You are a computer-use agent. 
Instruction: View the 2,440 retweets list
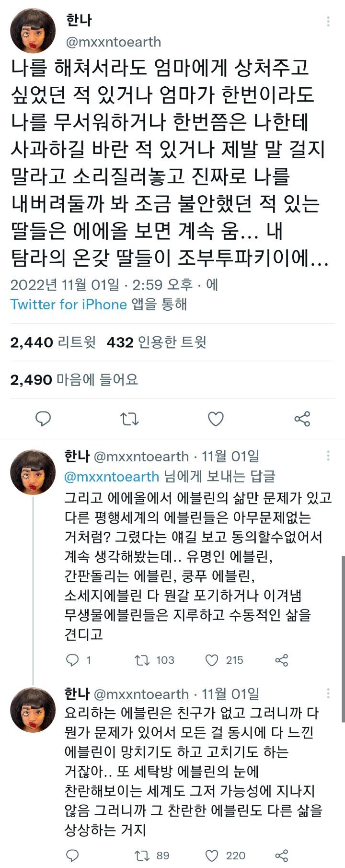point(53,342)
